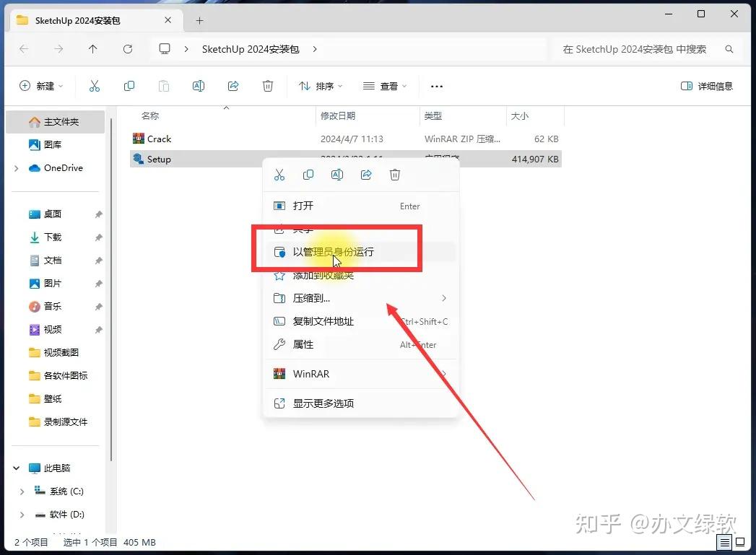Click Copy icon in the context menu
Viewport: 756px width, 555px height.
[308, 175]
